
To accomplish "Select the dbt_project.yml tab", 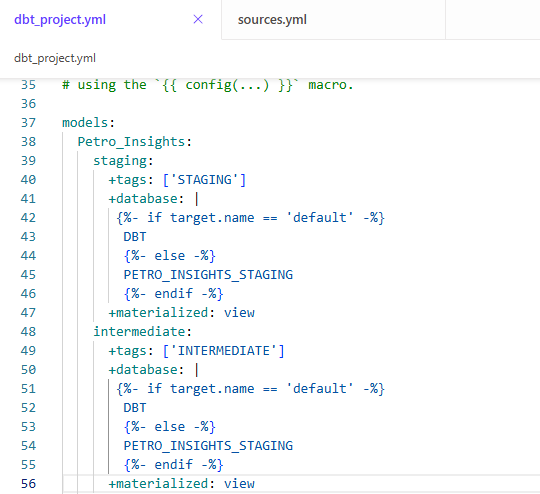I will point(60,20).
